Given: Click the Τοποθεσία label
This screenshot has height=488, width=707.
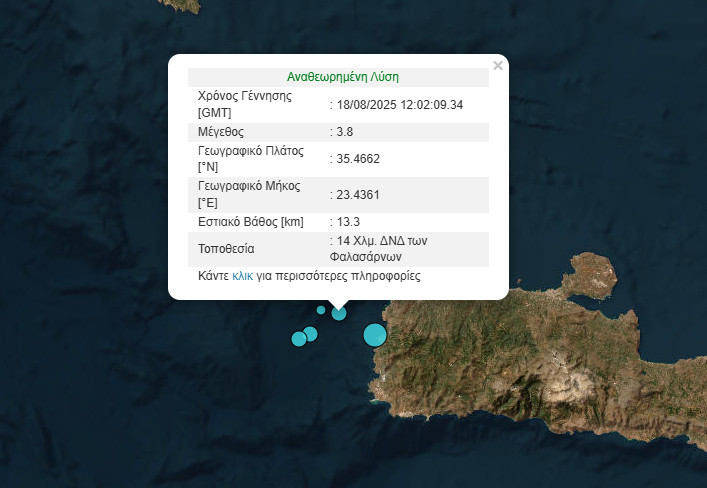Looking at the screenshot, I should 227,248.
